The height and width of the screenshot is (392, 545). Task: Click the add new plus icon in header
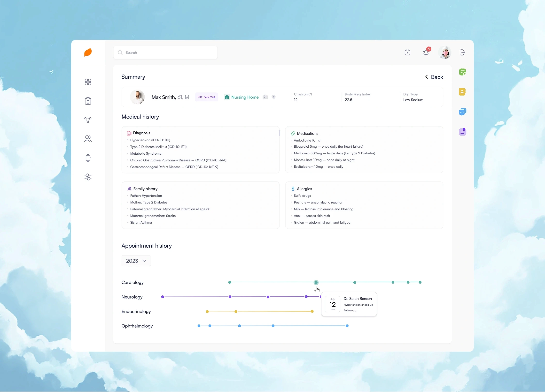(x=407, y=53)
